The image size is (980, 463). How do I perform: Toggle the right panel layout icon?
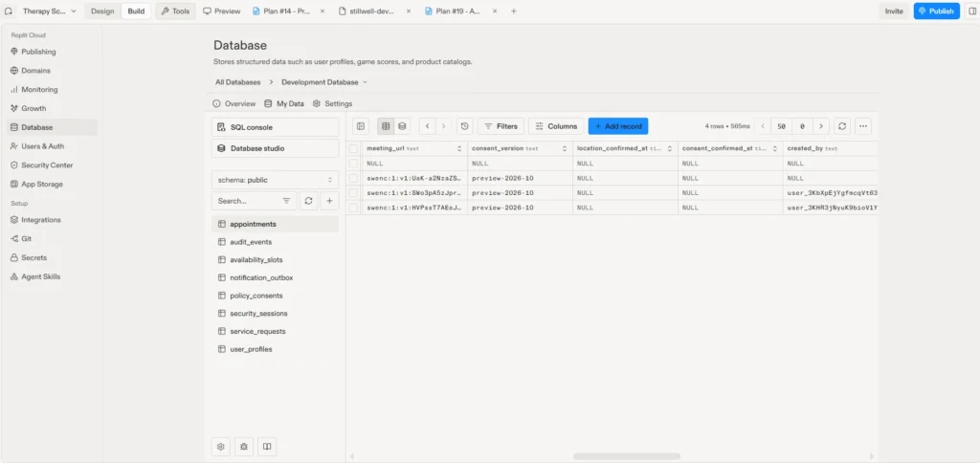point(971,11)
